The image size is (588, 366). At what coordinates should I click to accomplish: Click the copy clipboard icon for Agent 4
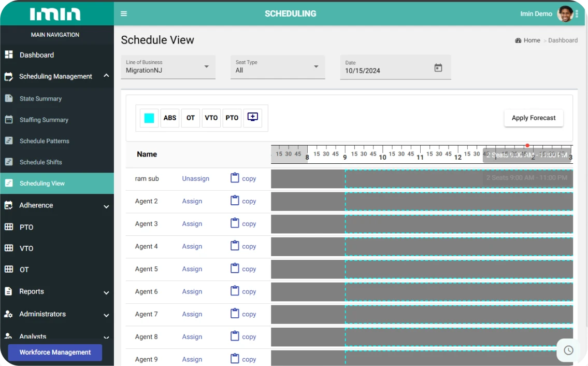pos(235,246)
